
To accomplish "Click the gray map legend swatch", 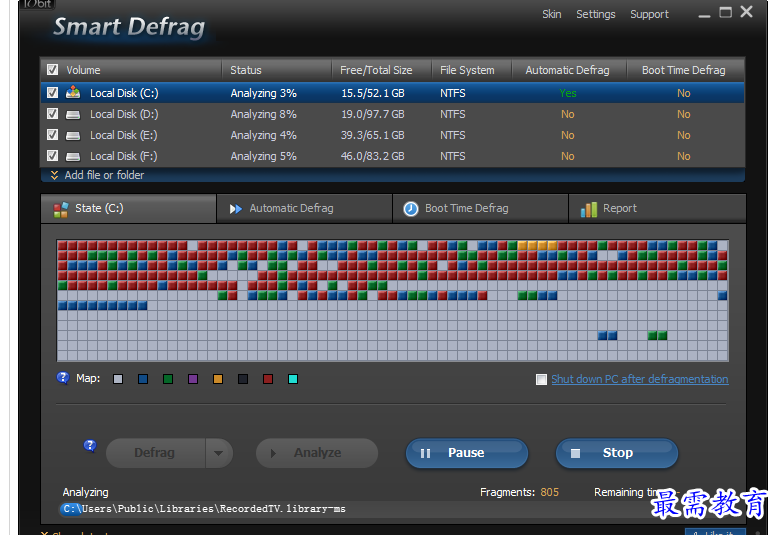I will tap(118, 379).
